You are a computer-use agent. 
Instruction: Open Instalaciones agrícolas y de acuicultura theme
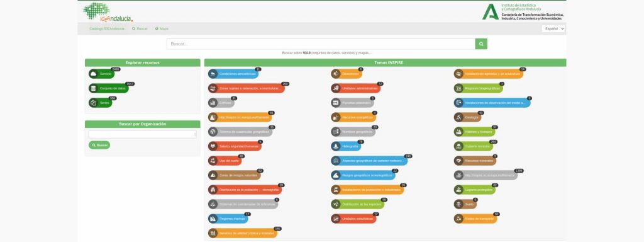pos(489,74)
